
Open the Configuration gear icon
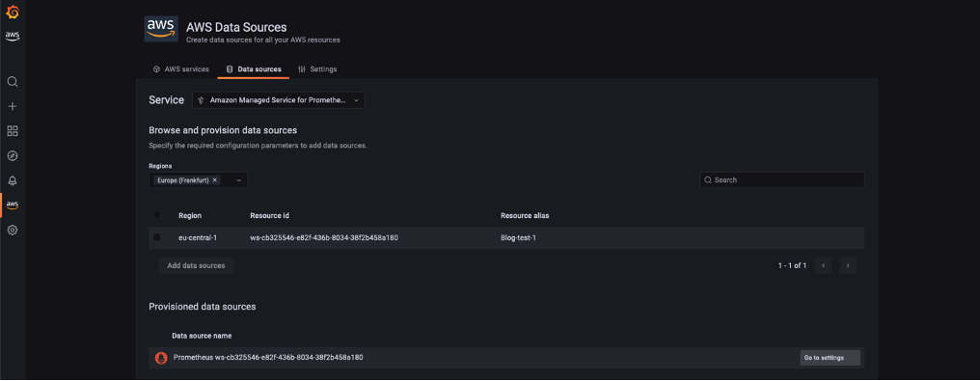click(12, 230)
